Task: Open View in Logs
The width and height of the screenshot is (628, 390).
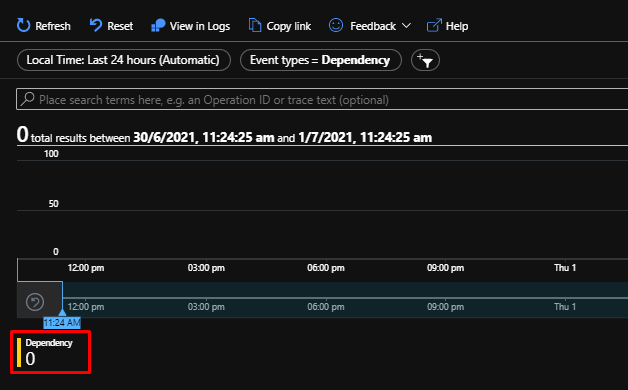Action: coord(200,26)
